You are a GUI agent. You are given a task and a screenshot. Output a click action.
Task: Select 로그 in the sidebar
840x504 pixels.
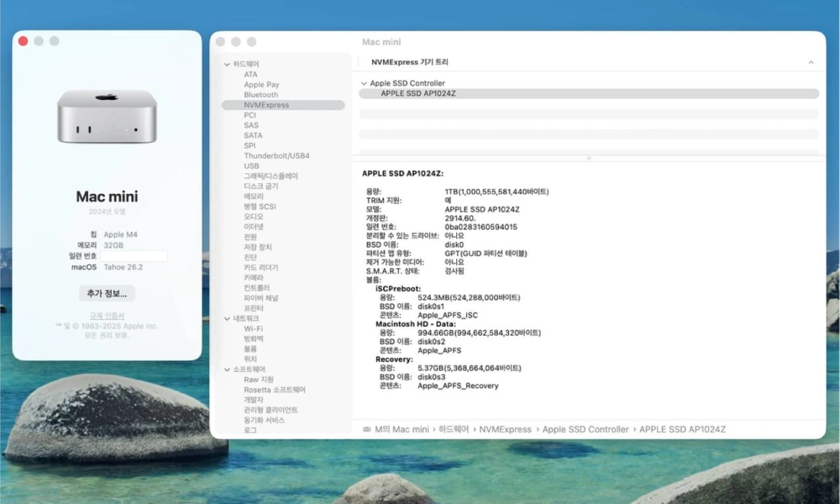pos(250,430)
